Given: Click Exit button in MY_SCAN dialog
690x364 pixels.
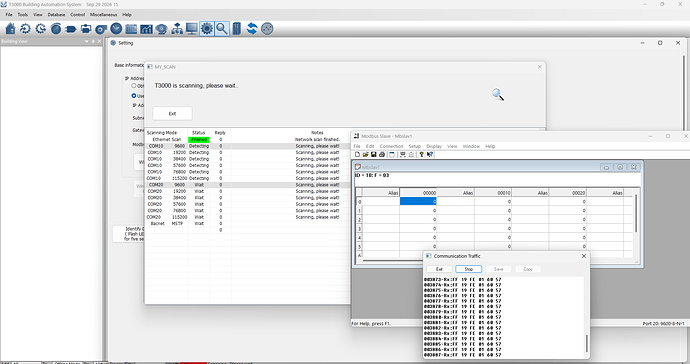Looking at the screenshot, I should (172, 114).
